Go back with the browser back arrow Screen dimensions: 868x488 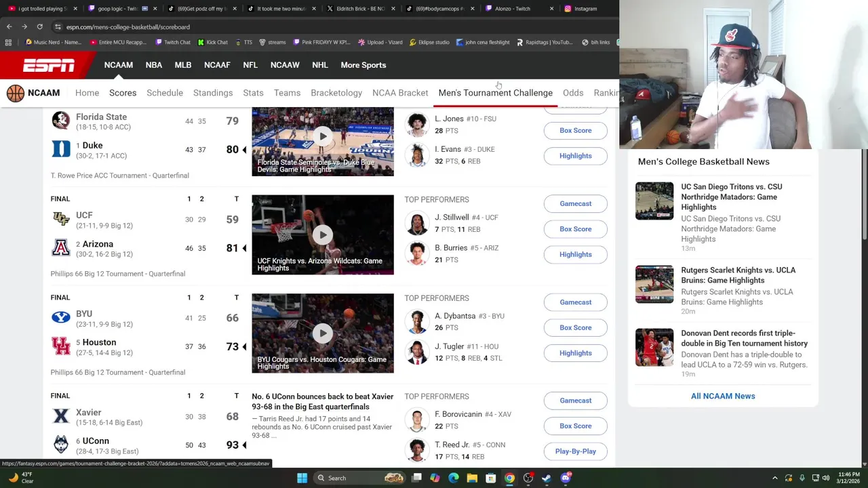pos(9,26)
